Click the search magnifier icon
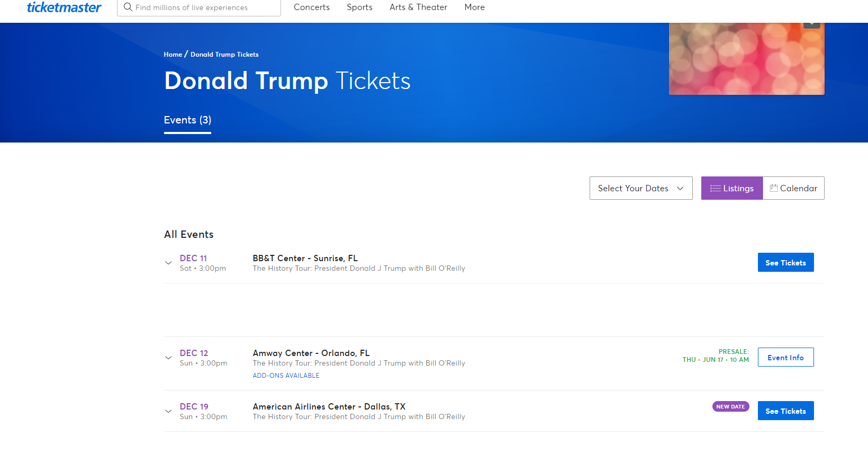Screen dimensions: 868x462 click(x=128, y=7)
